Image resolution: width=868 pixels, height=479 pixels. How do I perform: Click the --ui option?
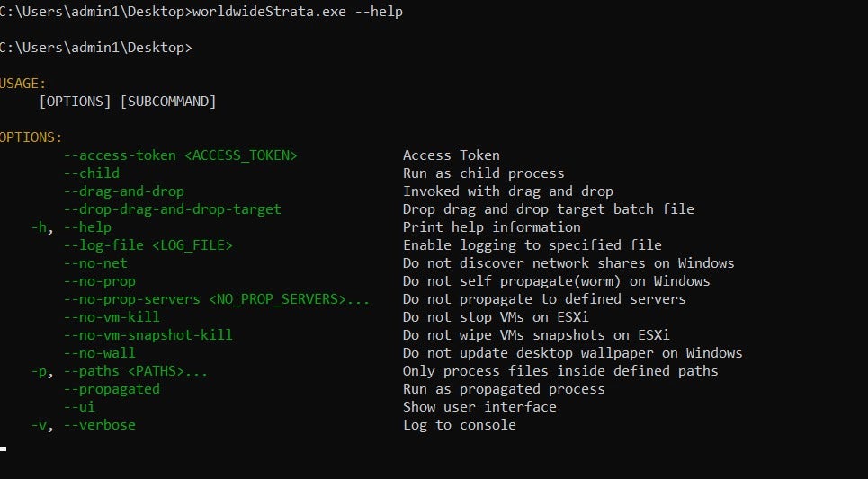click(79, 407)
